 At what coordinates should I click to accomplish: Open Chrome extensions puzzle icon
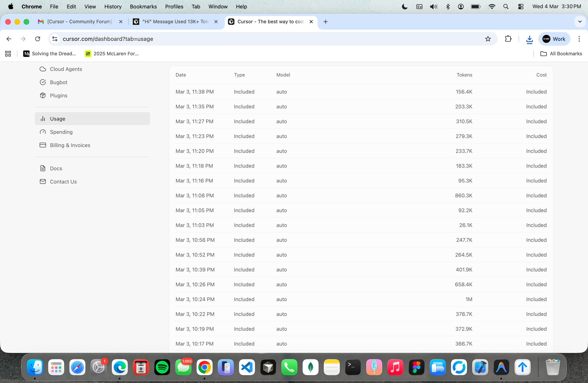coord(508,39)
